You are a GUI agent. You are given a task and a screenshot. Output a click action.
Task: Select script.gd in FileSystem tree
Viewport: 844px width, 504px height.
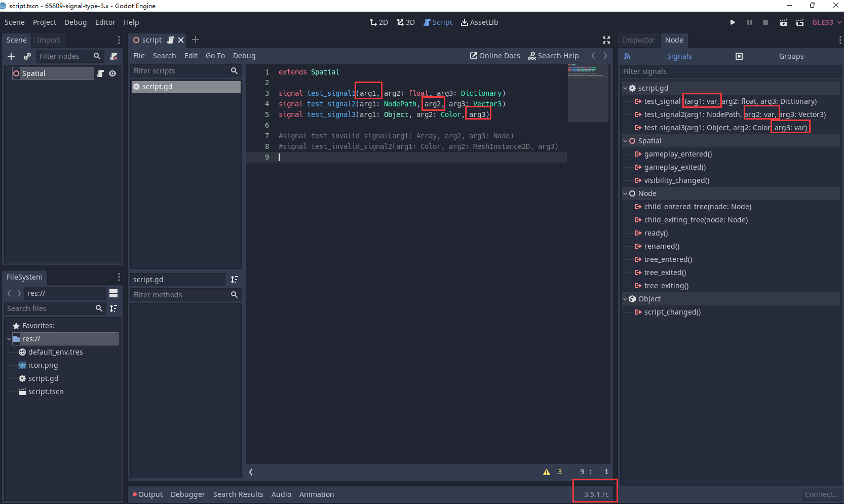point(43,378)
